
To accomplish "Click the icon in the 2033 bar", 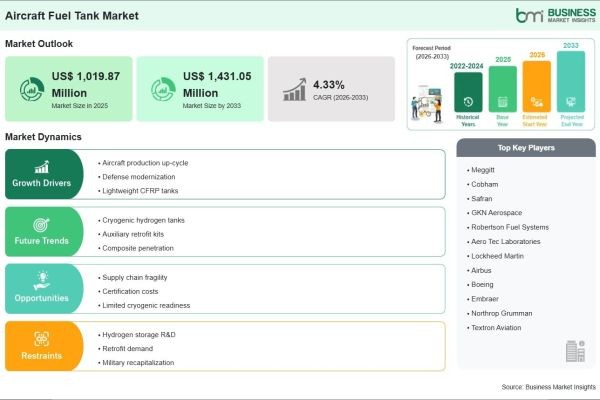I will tap(571, 102).
